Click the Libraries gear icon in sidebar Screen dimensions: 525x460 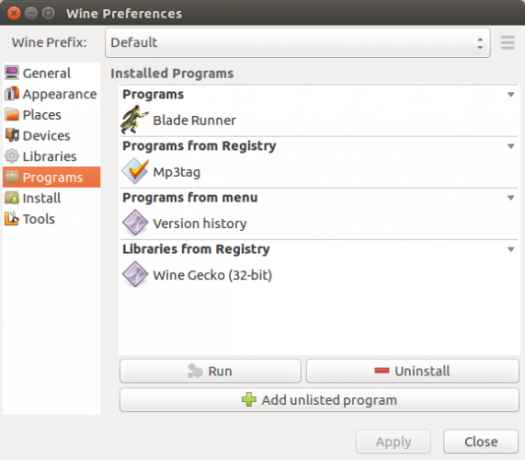[12, 156]
